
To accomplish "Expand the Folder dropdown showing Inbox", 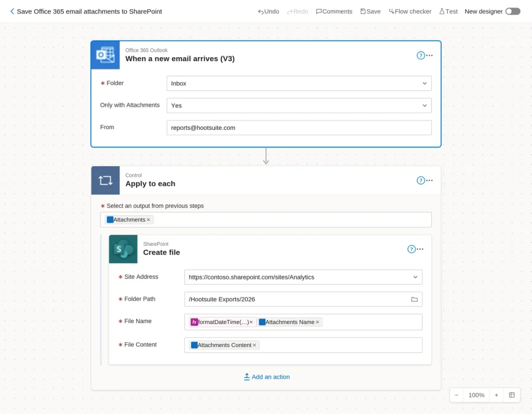I will (299, 84).
